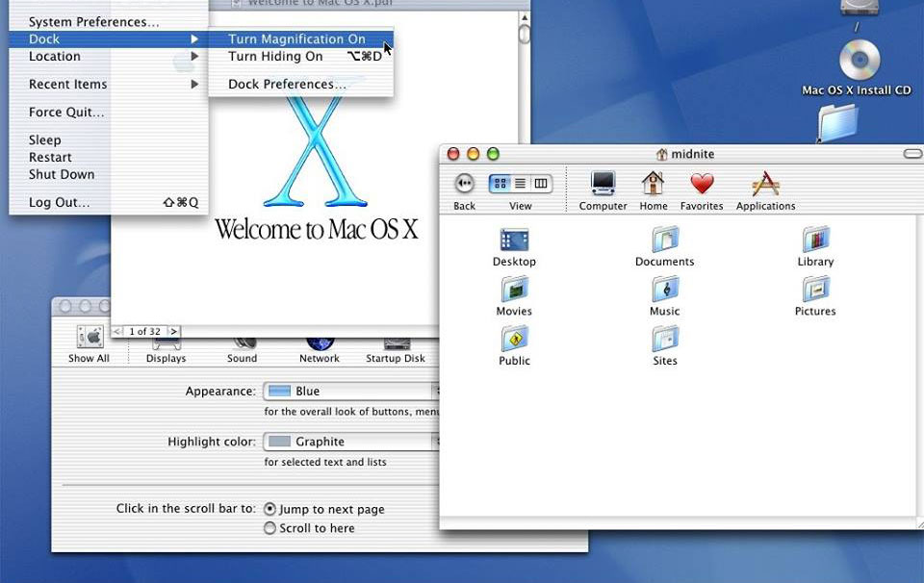Choose Sleep from the Apple menu

pyautogui.click(x=109, y=139)
